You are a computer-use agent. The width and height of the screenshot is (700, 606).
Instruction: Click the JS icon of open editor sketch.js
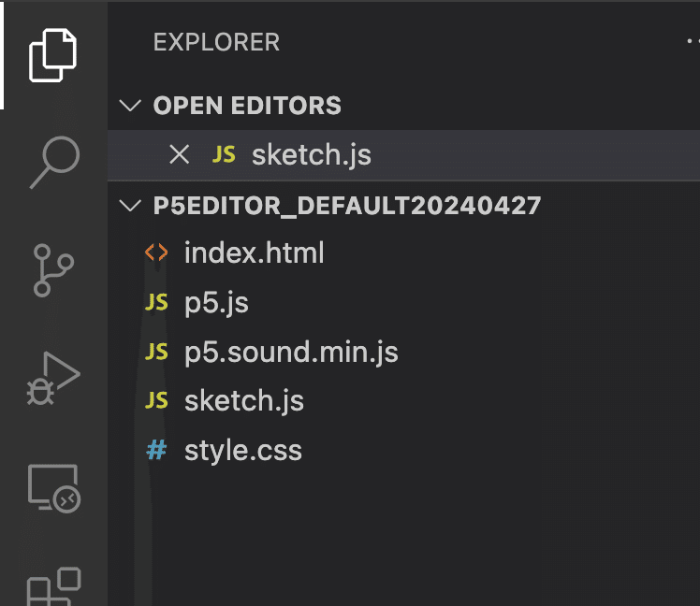pos(224,155)
